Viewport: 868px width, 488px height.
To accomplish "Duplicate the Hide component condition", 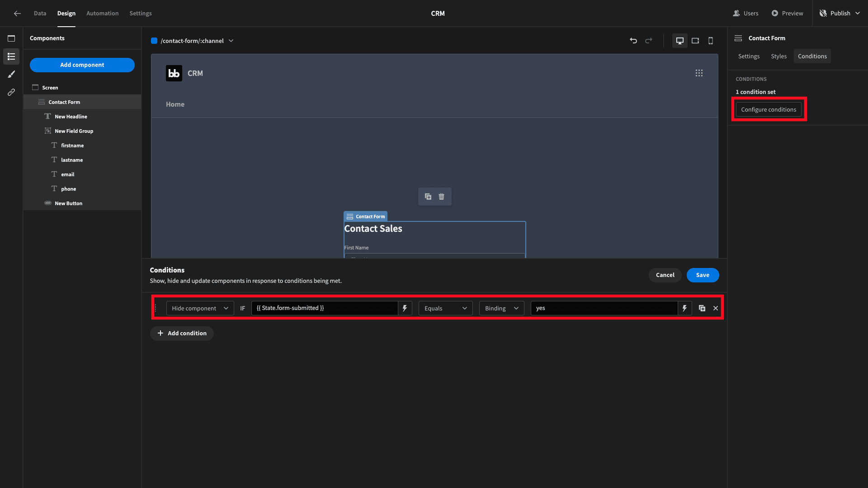I will coord(702,308).
